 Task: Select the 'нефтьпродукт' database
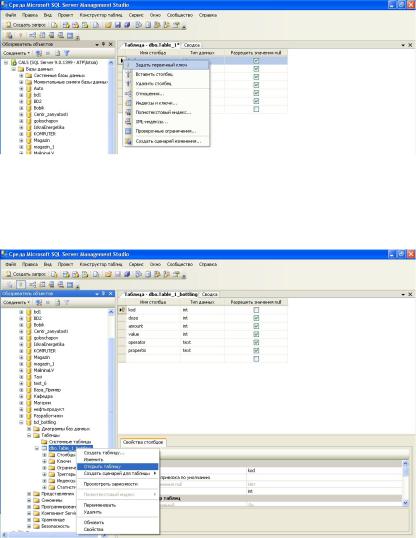pyautogui.click(x=49, y=409)
